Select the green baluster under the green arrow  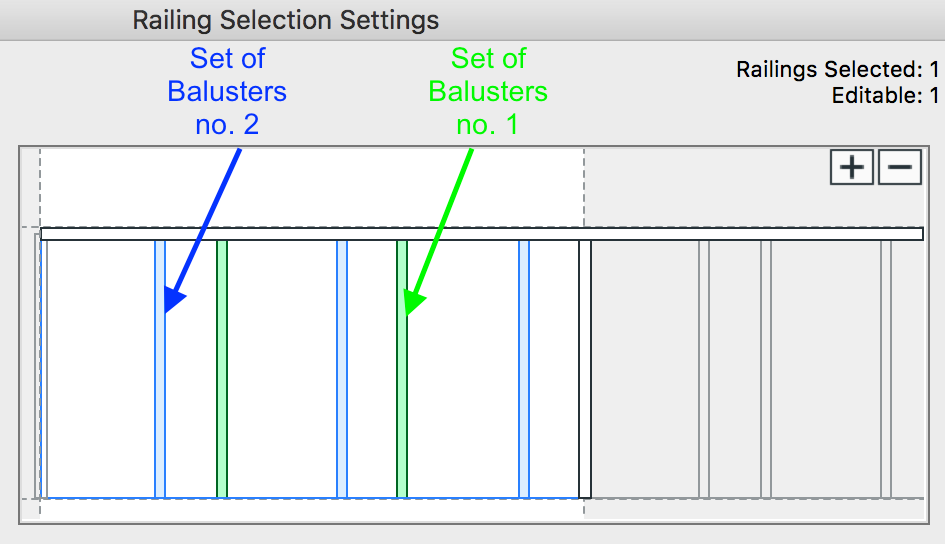(x=402, y=400)
